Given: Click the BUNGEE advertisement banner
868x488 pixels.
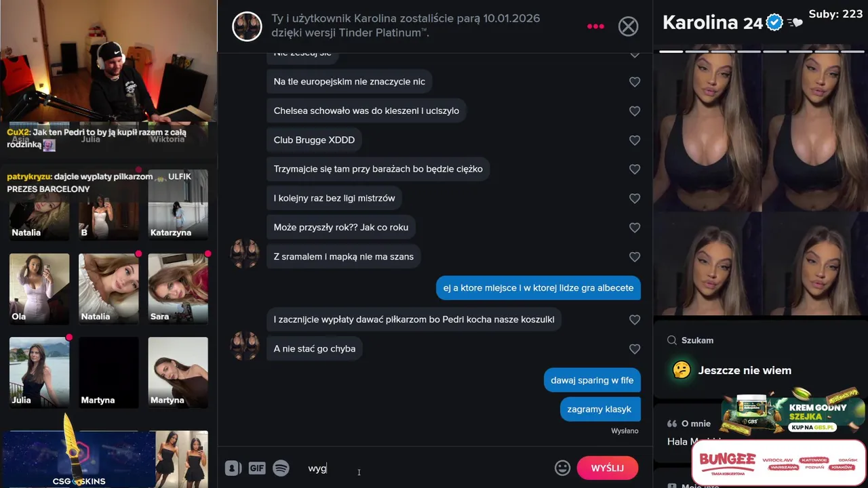Looking at the screenshot, I should point(778,462).
